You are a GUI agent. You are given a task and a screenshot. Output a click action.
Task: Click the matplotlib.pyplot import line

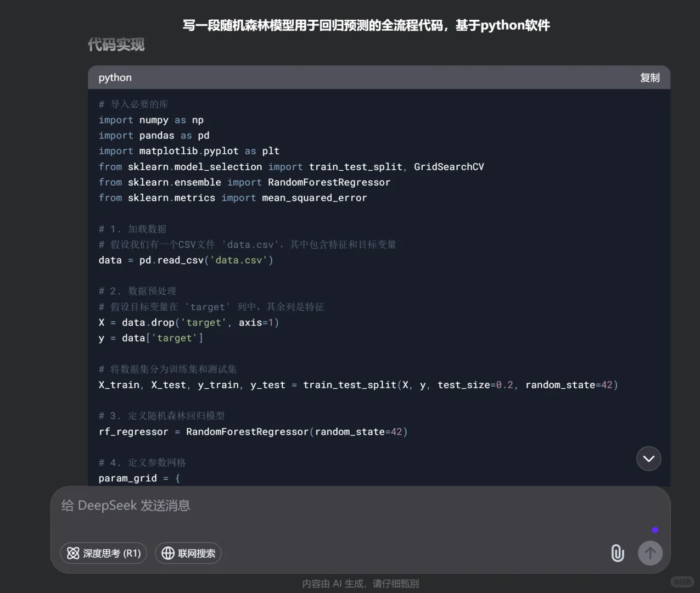(x=189, y=150)
